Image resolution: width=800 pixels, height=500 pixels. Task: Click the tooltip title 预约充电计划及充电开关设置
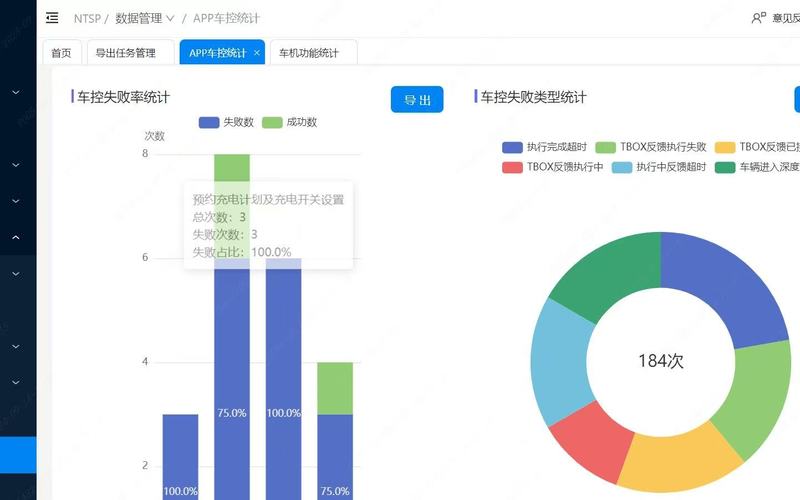[268, 199]
